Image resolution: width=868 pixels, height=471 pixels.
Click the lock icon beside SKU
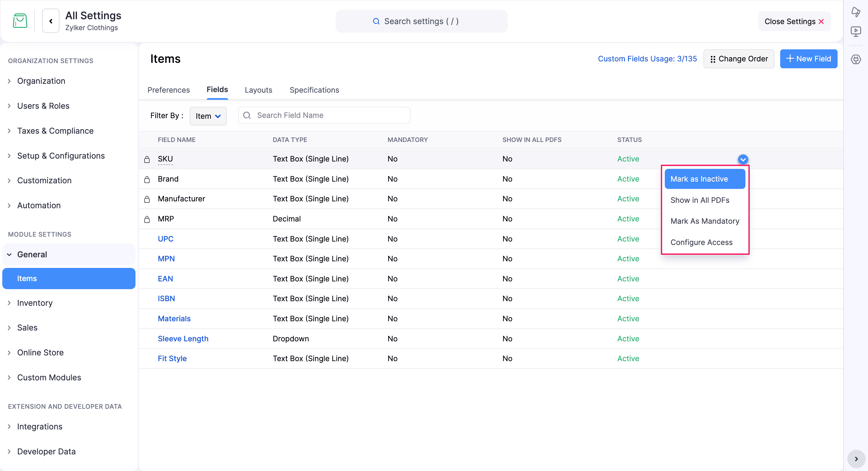click(x=147, y=159)
